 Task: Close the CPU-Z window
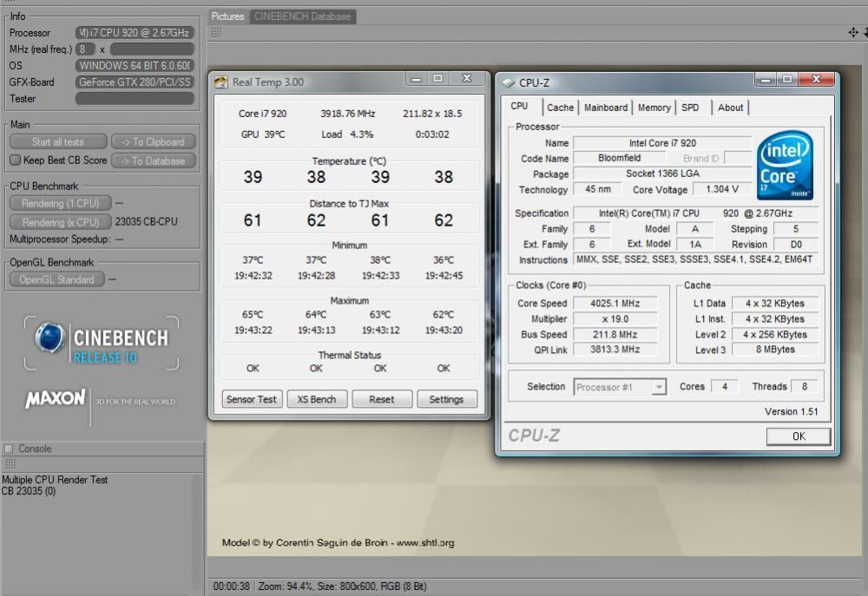pos(816,79)
